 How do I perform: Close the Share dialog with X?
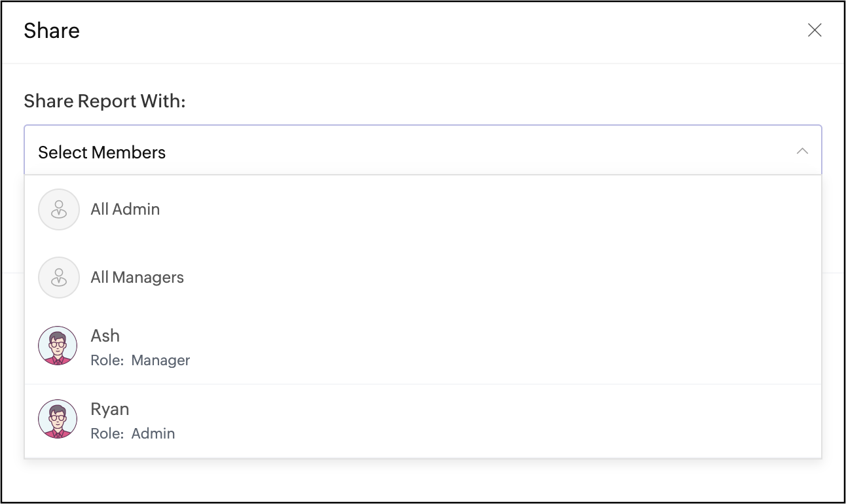[815, 30]
